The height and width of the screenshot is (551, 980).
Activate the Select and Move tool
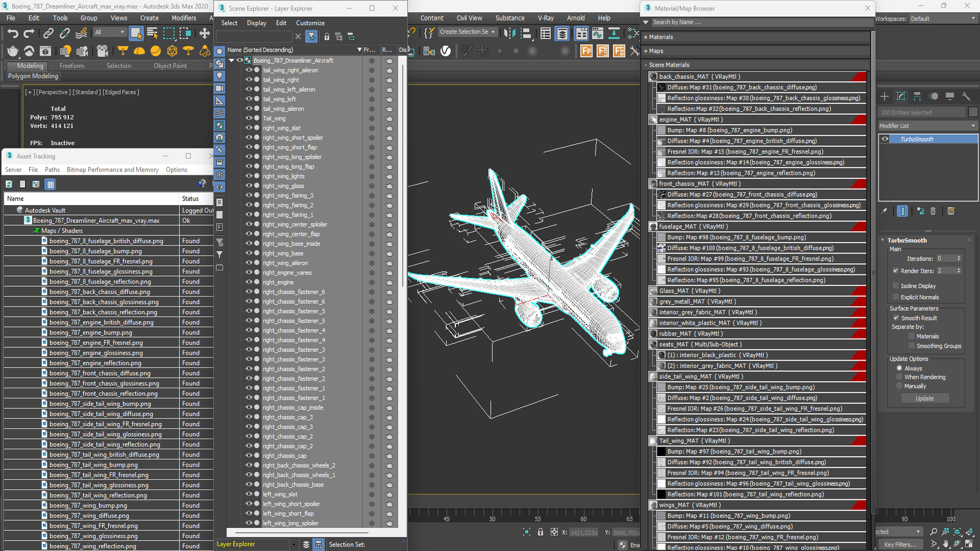(205, 34)
